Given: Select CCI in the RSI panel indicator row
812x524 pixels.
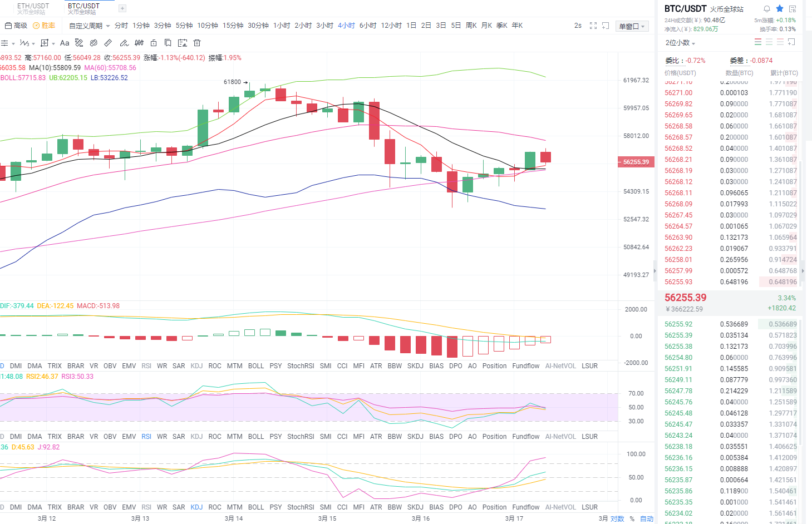Looking at the screenshot, I should [x=342, y=437].
